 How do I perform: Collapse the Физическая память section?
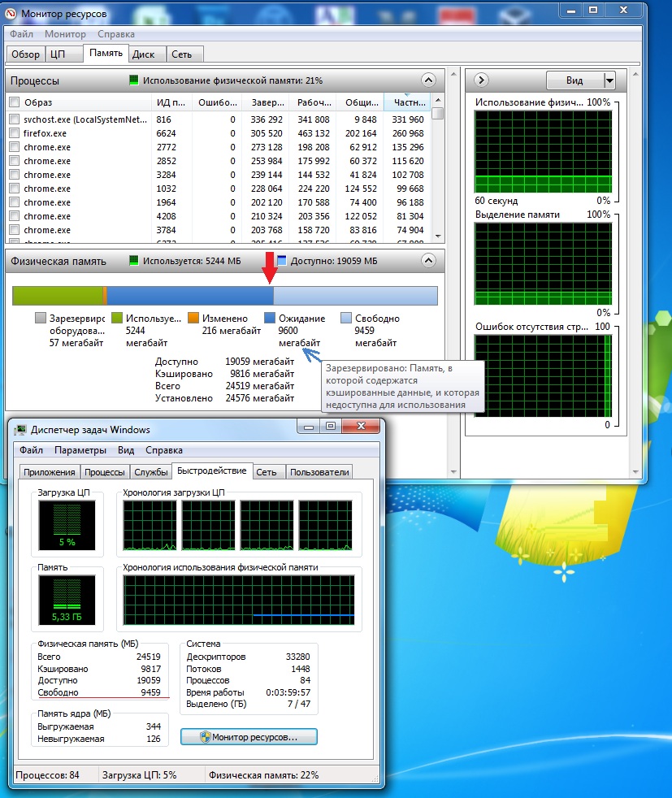(x=428, y=261)
